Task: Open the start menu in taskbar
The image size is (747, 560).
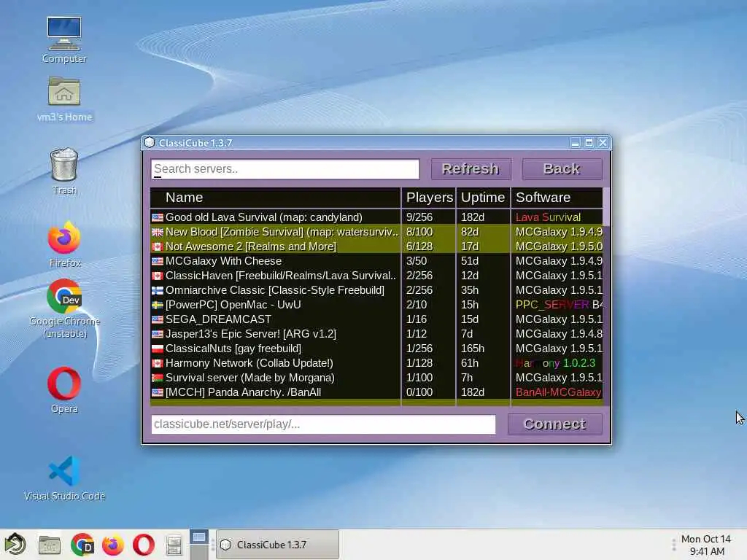Action: pos(16,544)
